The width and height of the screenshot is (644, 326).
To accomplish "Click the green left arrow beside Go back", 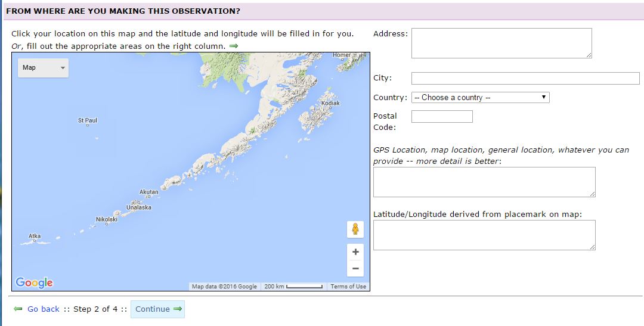I will (x=18, y=309).
